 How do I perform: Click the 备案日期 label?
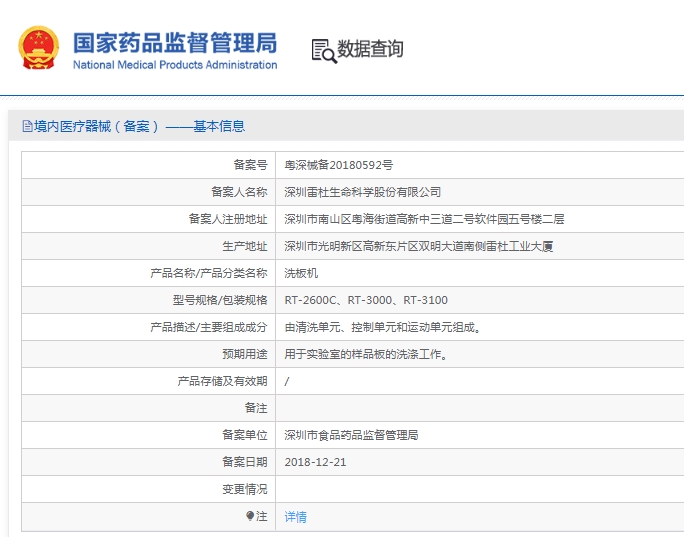point(244,462)
